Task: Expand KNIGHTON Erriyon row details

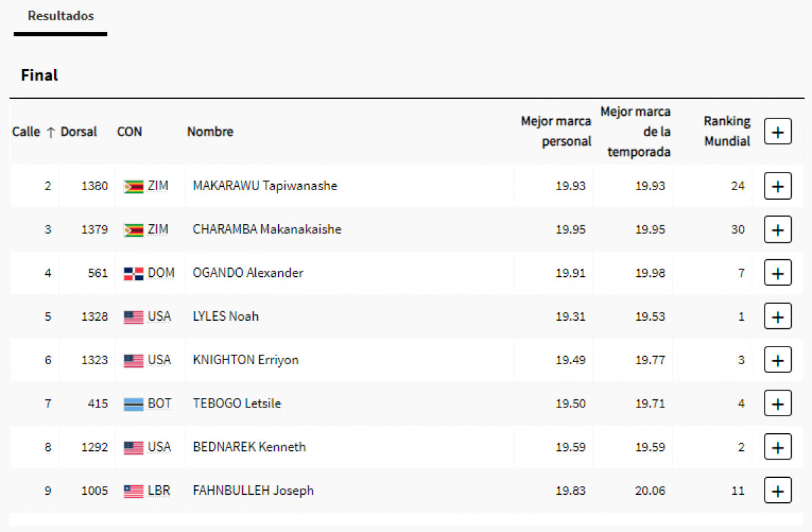Action: 777,360
